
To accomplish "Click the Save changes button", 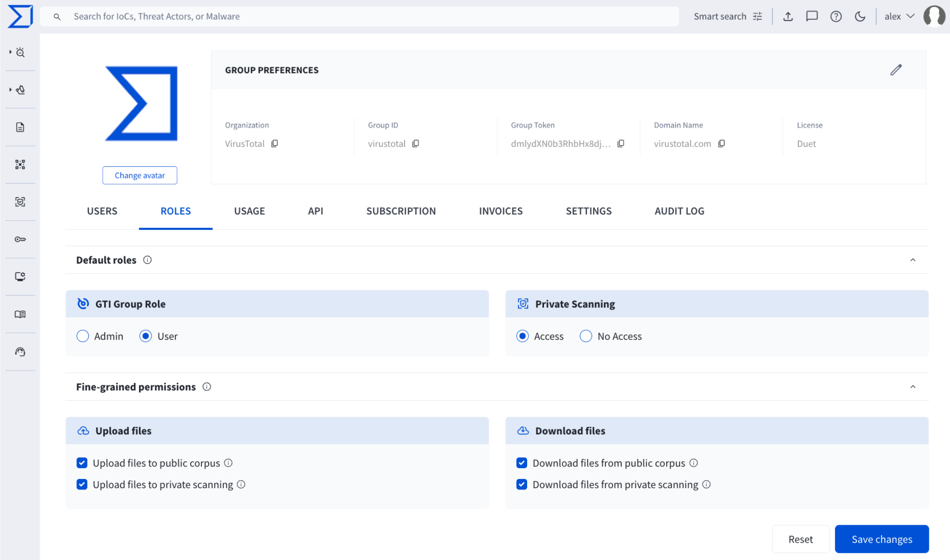I will [x=881, y=539].
